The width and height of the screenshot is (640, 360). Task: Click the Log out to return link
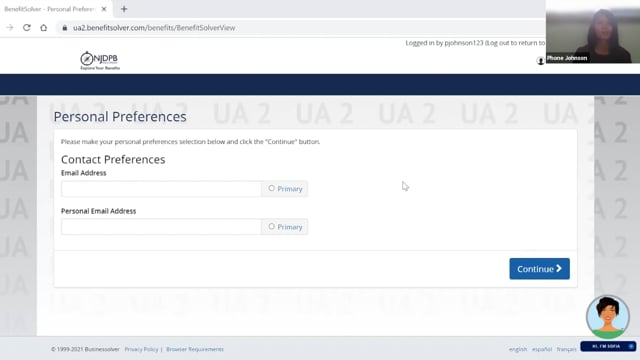(x=516, y=43)
